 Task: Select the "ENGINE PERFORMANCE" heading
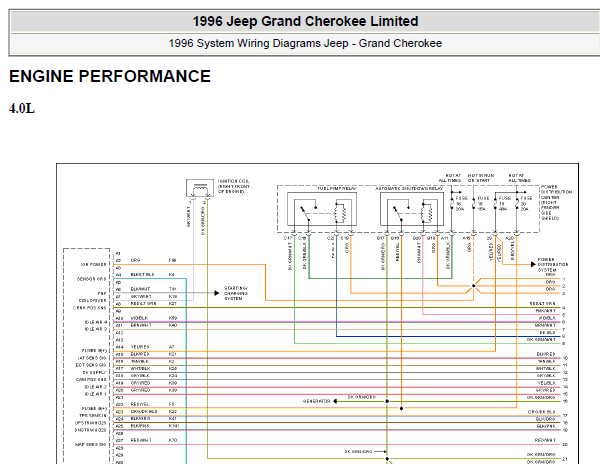pyautogui.click(x=110, y=77)
